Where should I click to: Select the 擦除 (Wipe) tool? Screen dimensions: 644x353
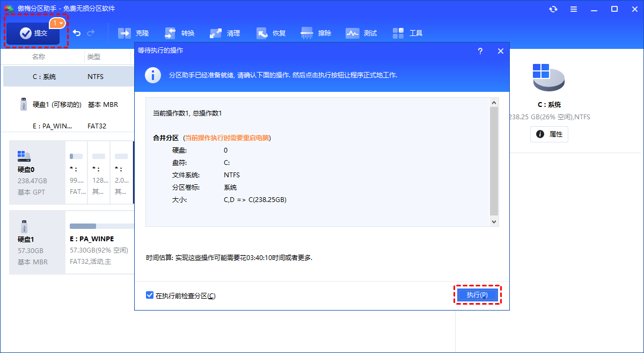tap(316, 33)
